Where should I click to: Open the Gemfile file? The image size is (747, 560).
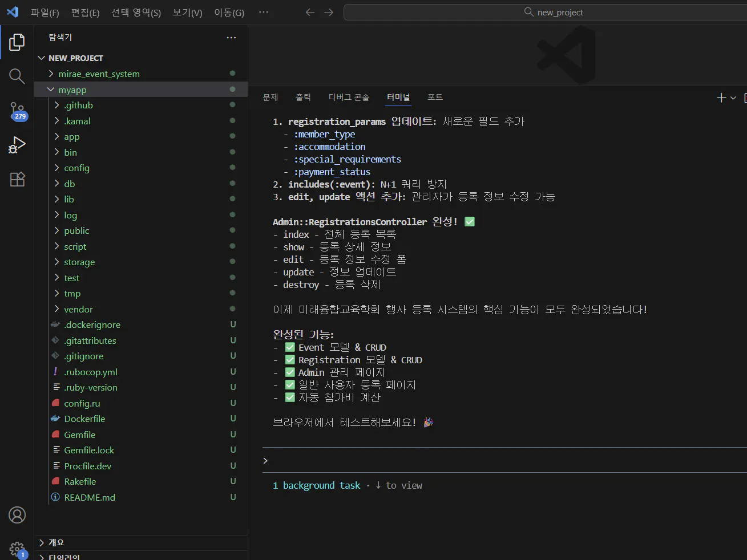pos(80,435)
